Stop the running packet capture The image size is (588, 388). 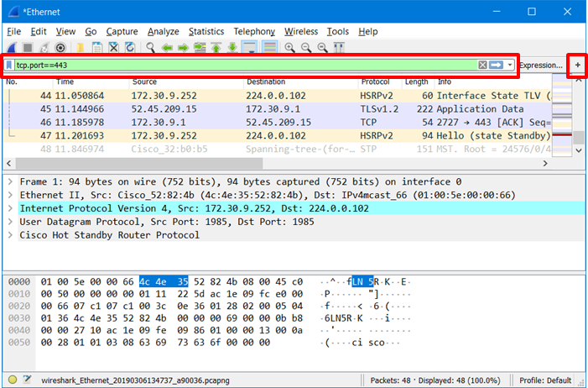[28, 48]
